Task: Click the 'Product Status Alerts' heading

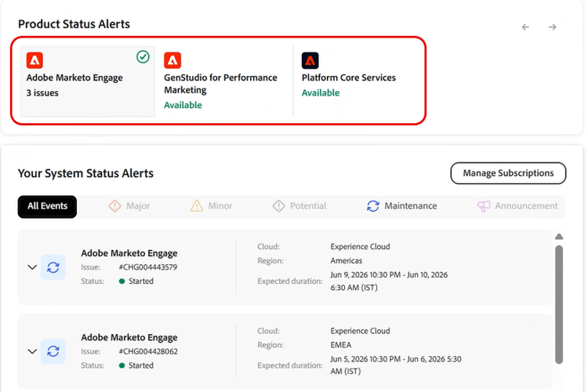Action: (x=74, y=24)
